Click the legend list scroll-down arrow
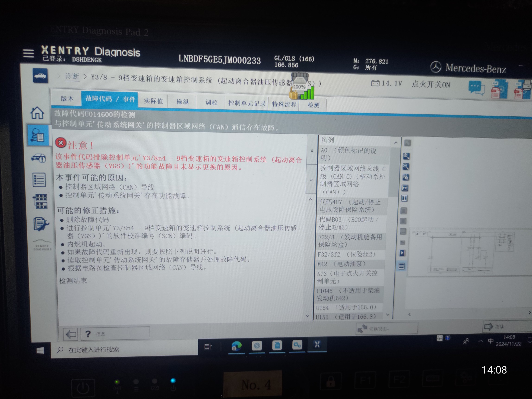Screen dimensions: 532x399 [387, 314]
